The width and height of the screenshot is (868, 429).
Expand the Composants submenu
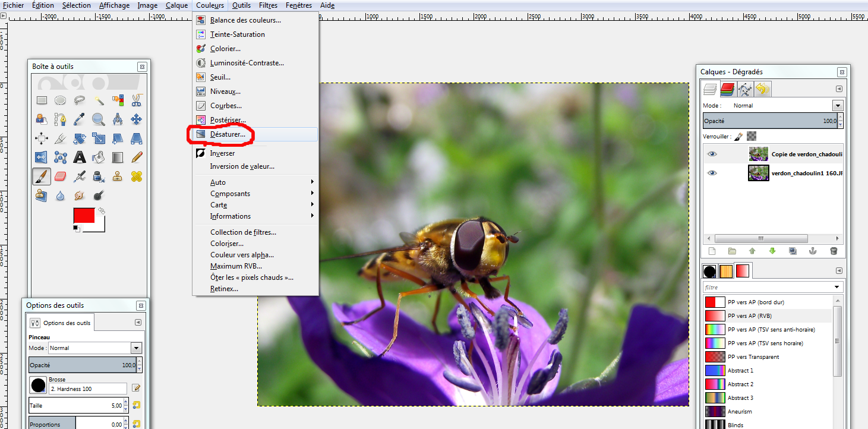tap(255, 194)
